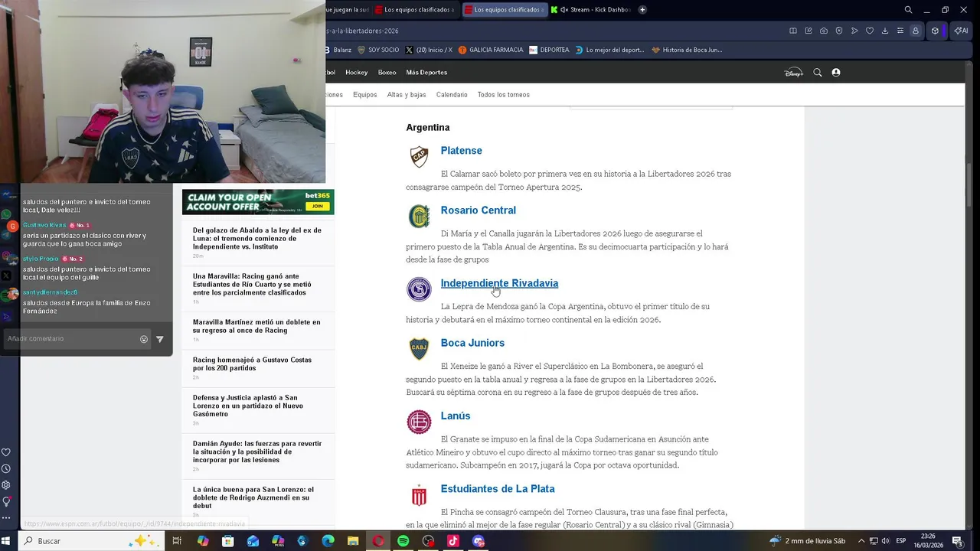980x551 pixels.
Task: Open the browser extensions cube icon
Action: (935, 31)
